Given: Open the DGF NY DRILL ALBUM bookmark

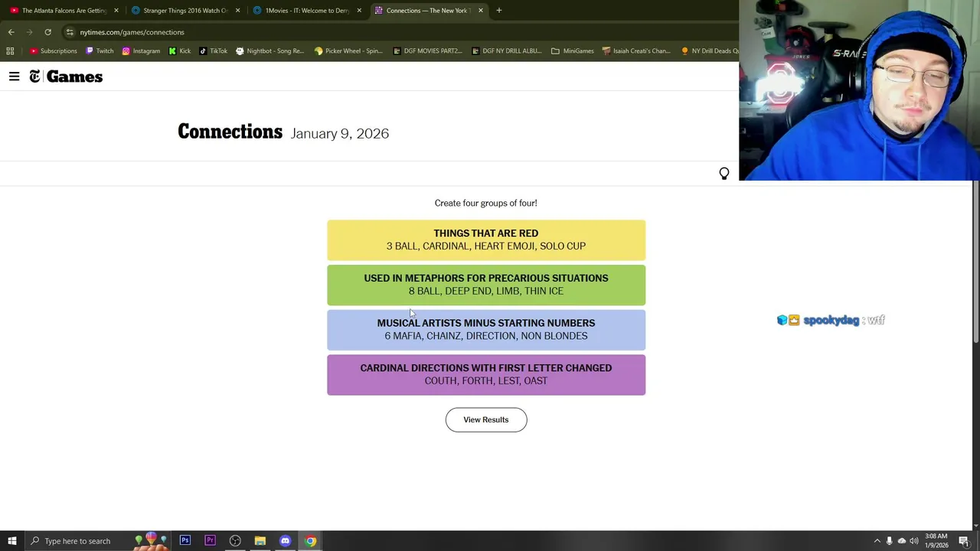Looking at the screenshot, I should click(506, 51).
